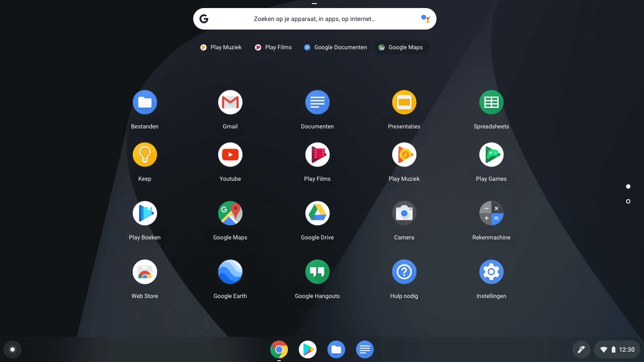644x362 pixels.
Task: Open the status tray showing 12:30
Action: [x=617, y=349]
